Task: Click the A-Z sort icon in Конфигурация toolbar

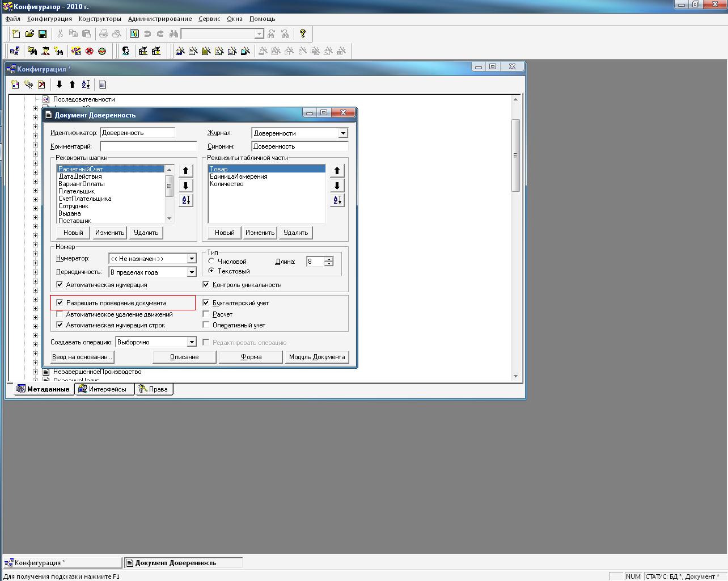Action: pos(86,85)
